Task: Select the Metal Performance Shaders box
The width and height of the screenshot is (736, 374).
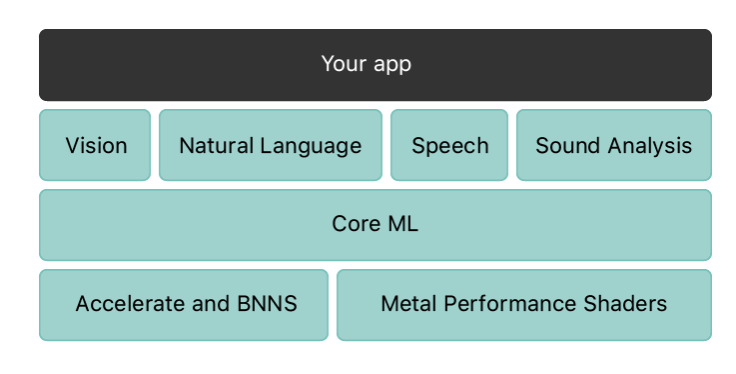Action: click(524, 305)
